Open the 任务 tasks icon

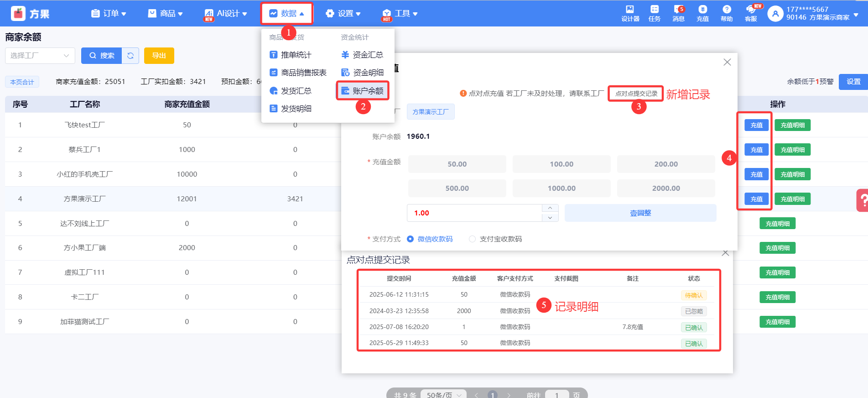pyautogui.click(x=654, y=13)
